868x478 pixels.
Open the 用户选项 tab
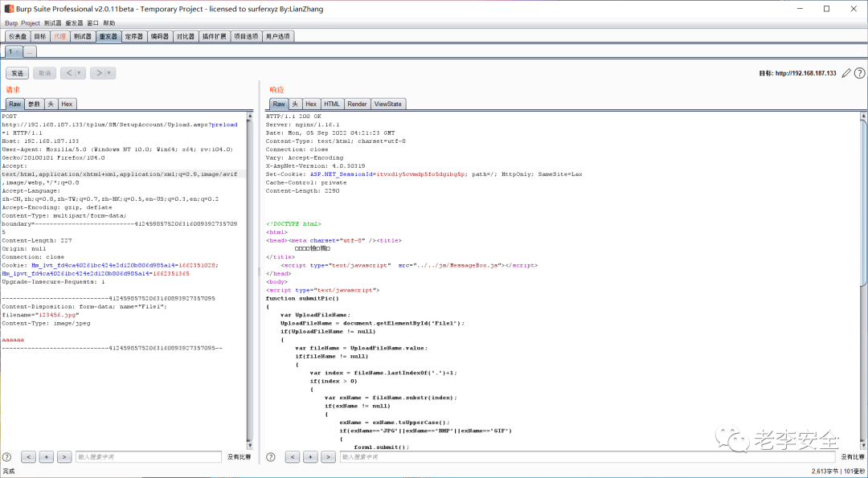click(278, 36)
